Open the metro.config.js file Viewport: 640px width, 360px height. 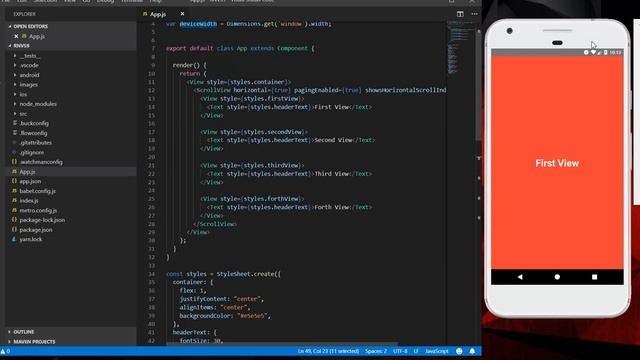click(38, 210)
